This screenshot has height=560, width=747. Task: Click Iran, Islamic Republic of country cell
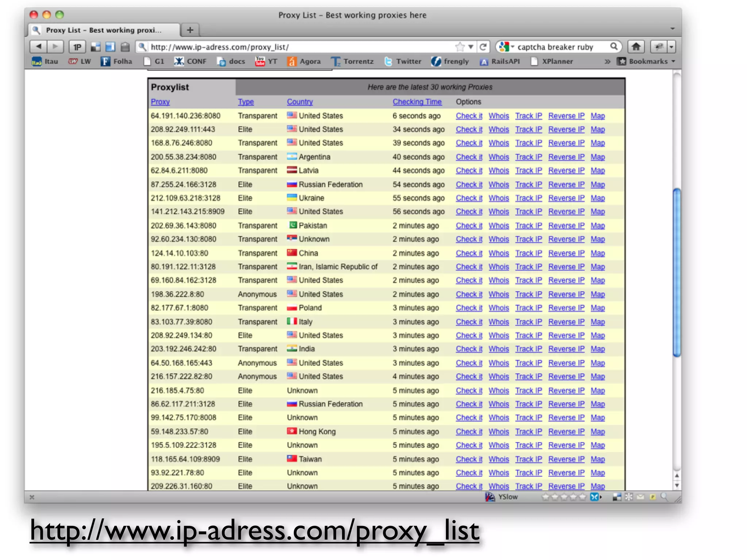click(x=332, y=267)
